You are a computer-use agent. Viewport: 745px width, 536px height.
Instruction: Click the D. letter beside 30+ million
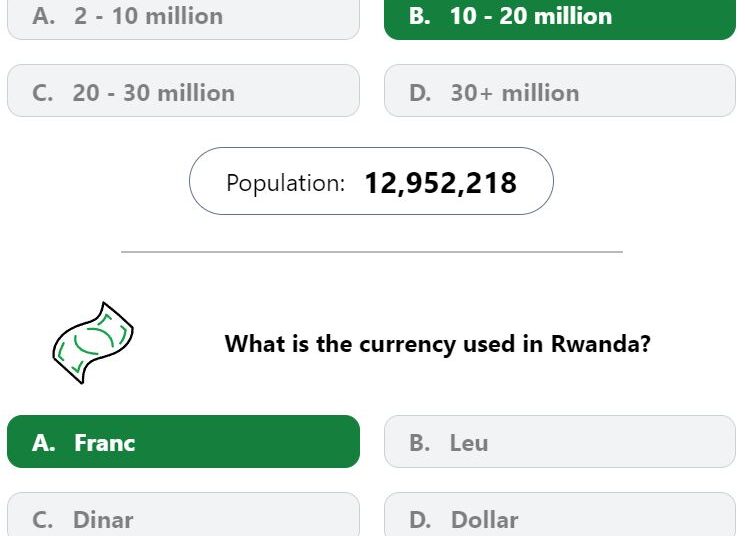[420, 93]
